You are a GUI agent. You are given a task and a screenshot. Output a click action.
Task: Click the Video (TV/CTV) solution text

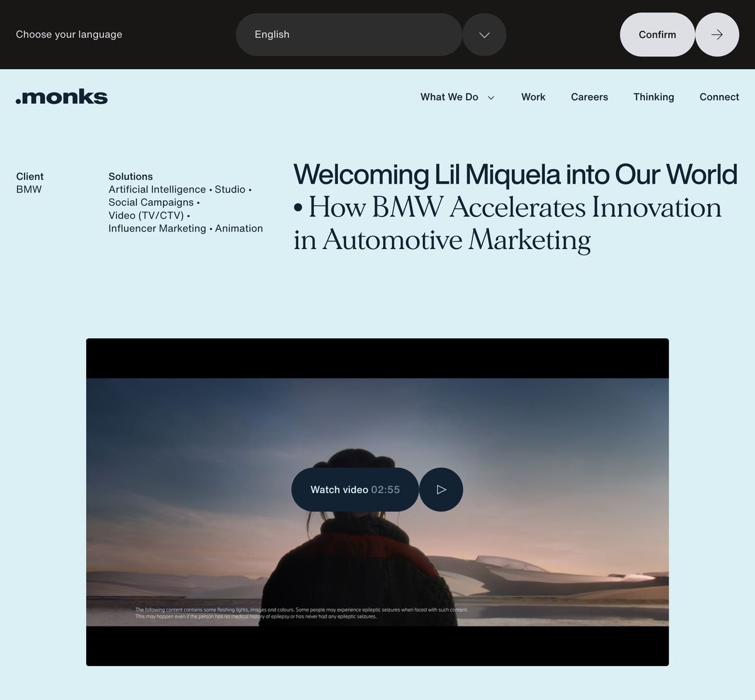point(146,216)
